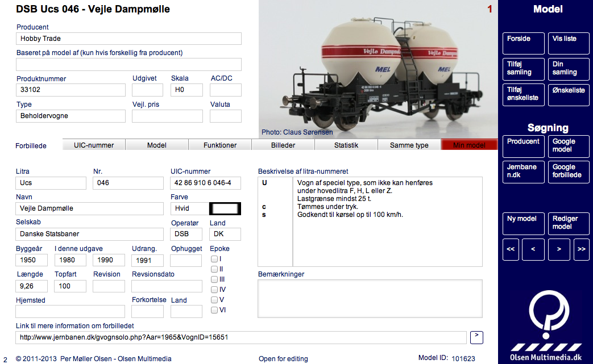The image size is (593, 364).
Task: Select the Forbillede tab
Action: 31,146
